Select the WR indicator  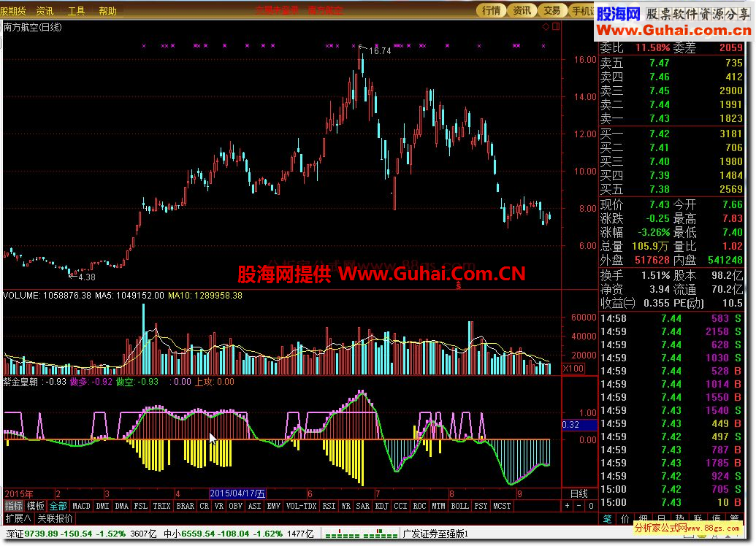(x=345, y=506)
